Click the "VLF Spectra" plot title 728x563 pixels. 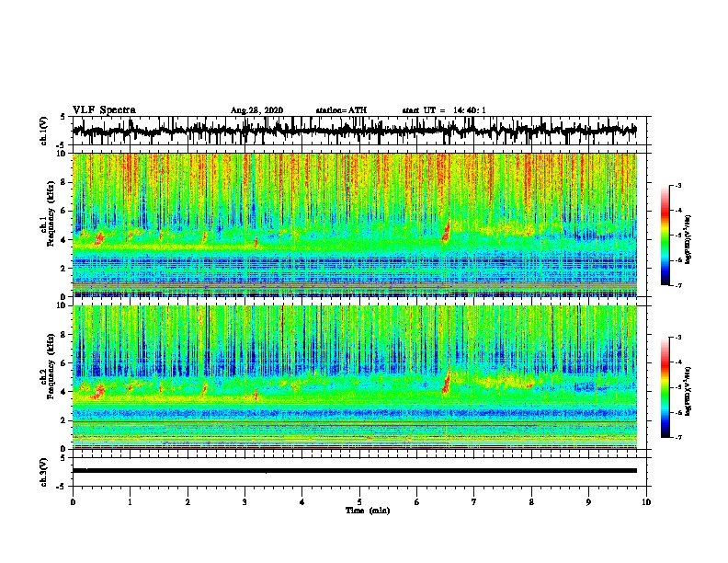[104, 109]
